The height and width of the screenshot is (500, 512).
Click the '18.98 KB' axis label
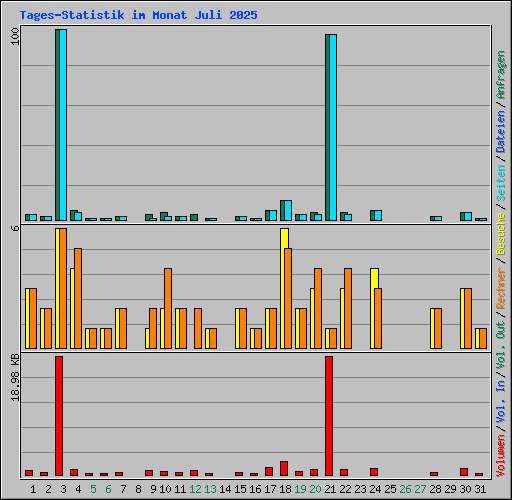[x=15, y=378]
